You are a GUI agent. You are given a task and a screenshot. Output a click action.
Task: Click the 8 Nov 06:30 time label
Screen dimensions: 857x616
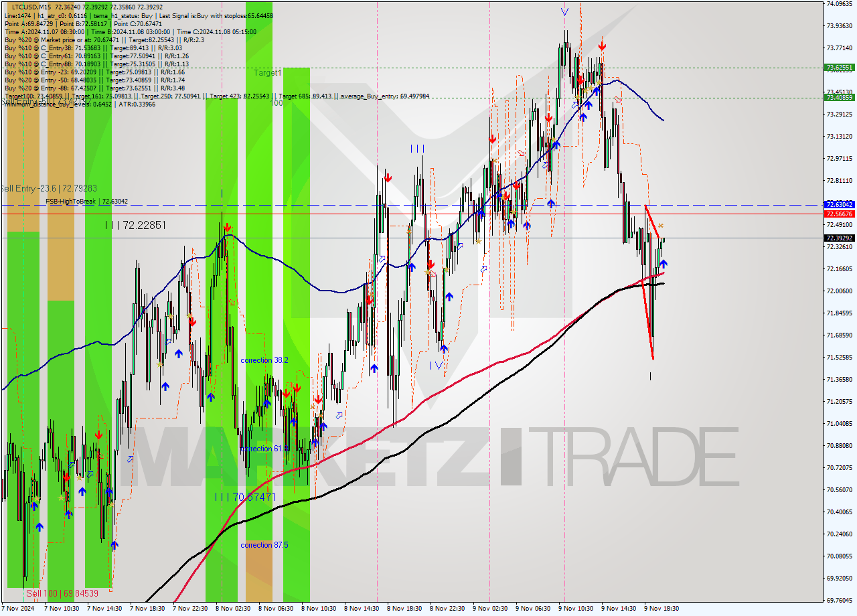tap(276, 609)
